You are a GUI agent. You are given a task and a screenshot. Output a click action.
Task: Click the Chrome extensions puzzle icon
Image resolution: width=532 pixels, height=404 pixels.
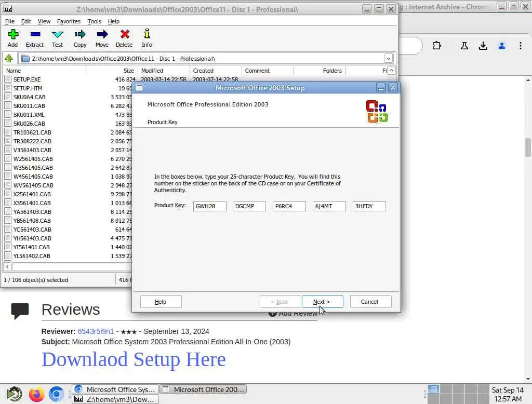click(436, 46)
